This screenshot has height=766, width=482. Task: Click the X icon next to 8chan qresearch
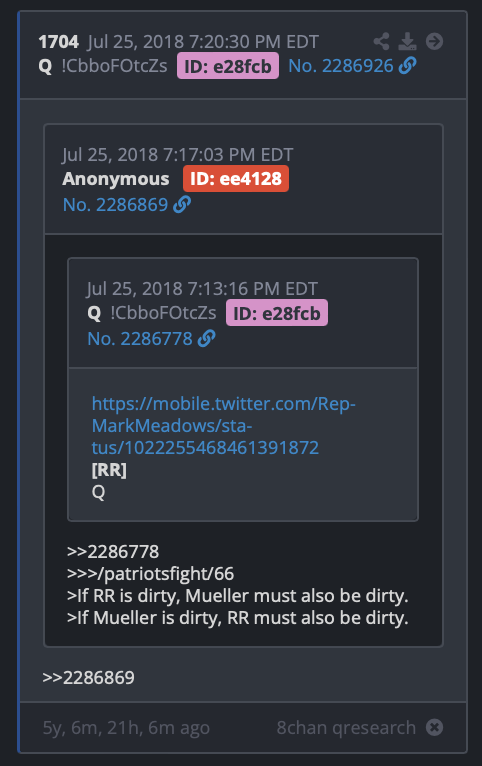(434, 727)
